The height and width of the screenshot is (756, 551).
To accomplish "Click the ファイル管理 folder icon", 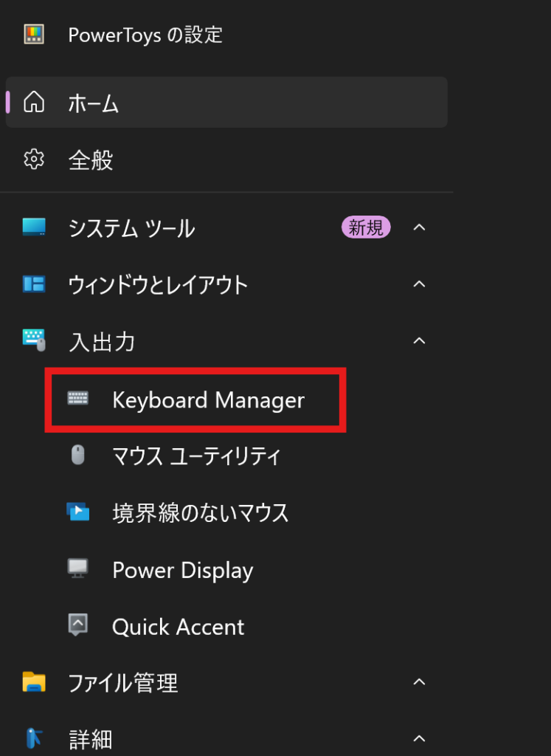I will (x=34, y=681).
